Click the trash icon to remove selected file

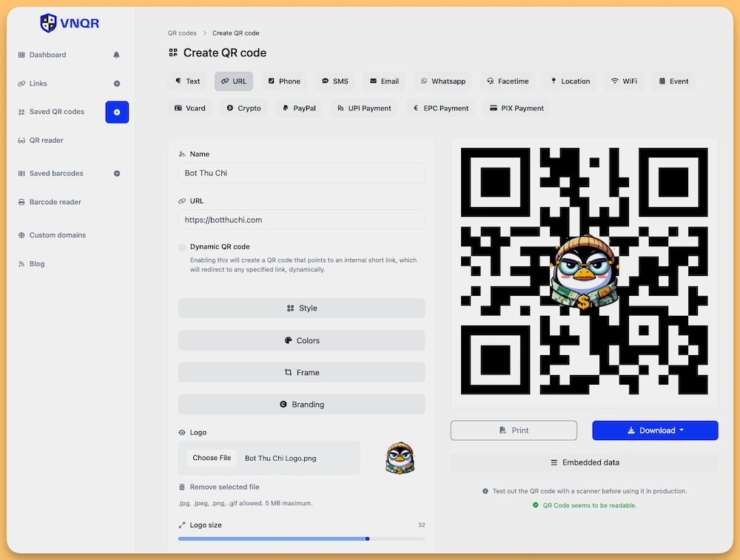(182, 488)
